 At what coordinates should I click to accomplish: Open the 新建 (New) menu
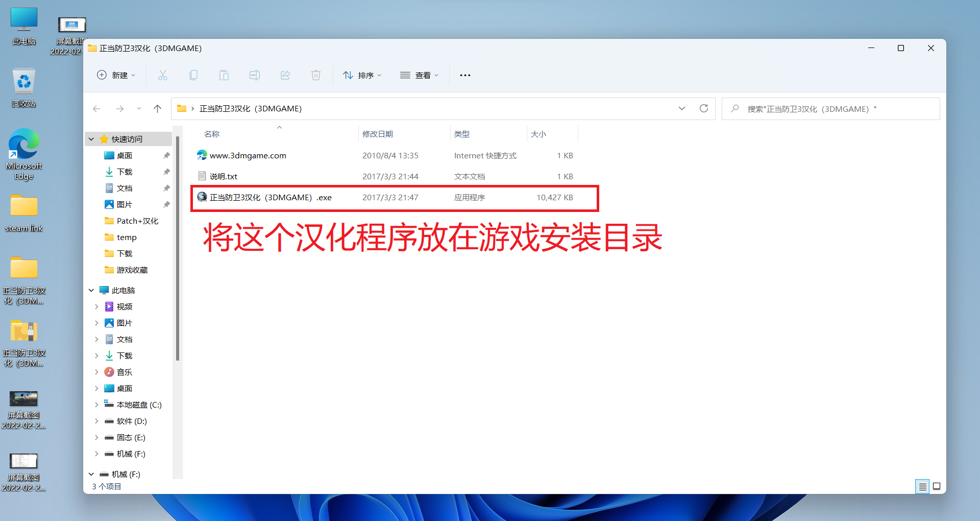coord(116,75)
